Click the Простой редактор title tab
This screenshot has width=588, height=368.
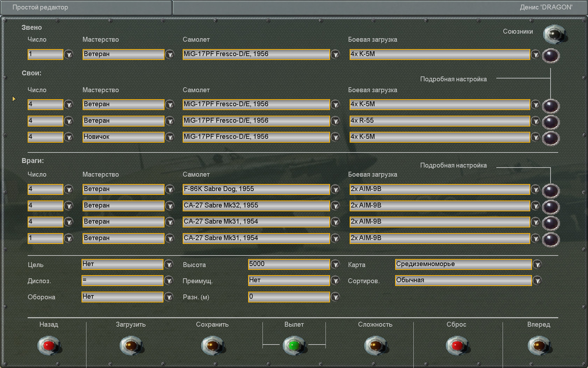[86, 7]
